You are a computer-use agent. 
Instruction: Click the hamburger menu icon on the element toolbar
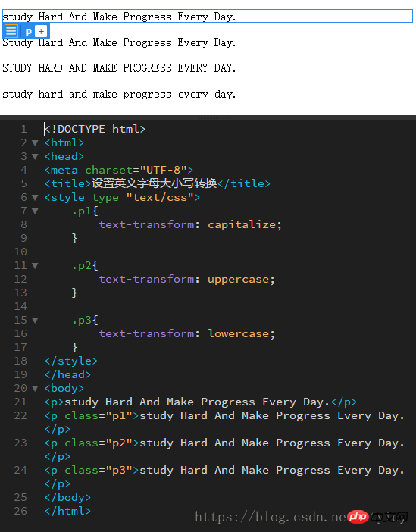pos(11,31)
